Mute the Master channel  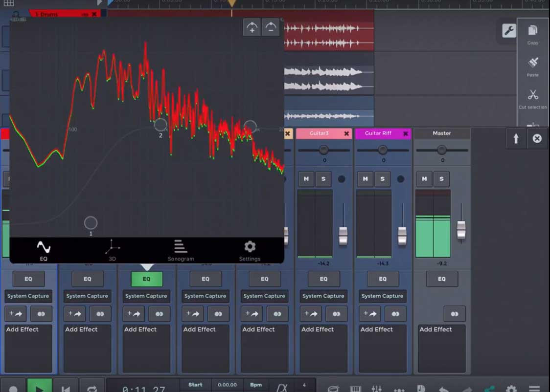click(x=424, y=179)
